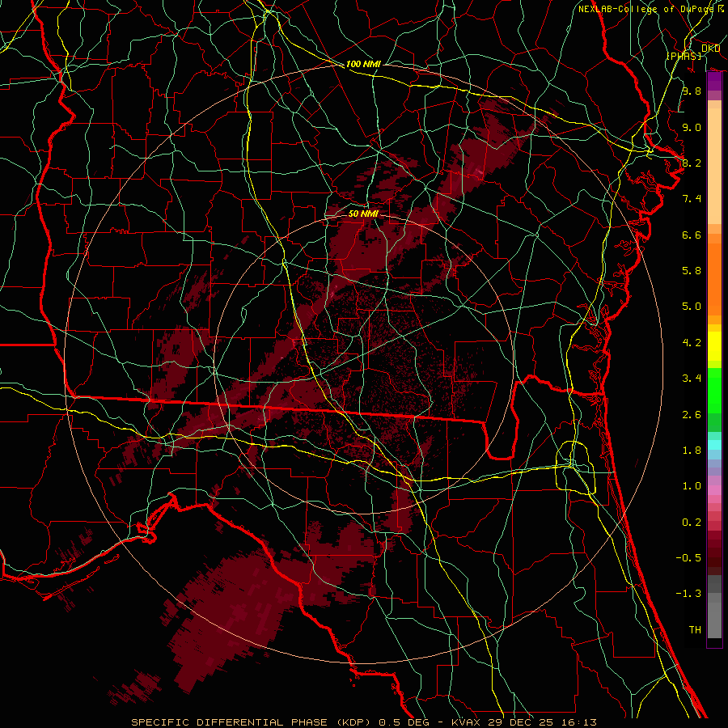Screen dimensions: 728x728
Task: Select the 6.6 value on the color scale
Action: [x=692, y=235]
